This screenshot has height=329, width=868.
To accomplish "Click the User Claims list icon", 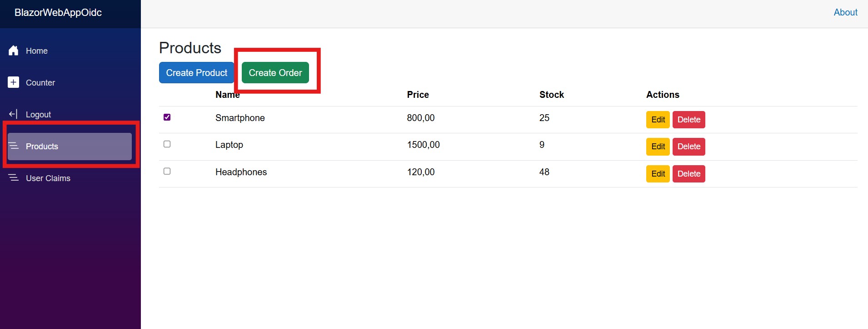I will [x=14, y=178].
